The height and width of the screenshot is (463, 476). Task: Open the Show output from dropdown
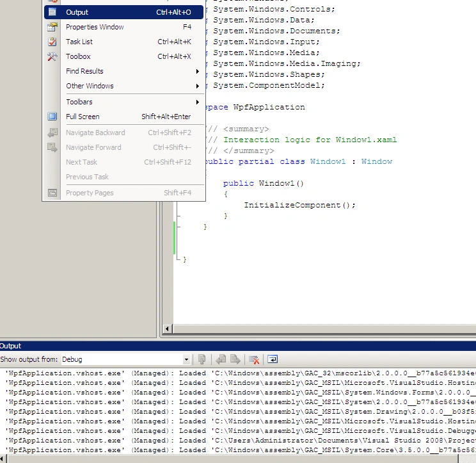[186, 359]
